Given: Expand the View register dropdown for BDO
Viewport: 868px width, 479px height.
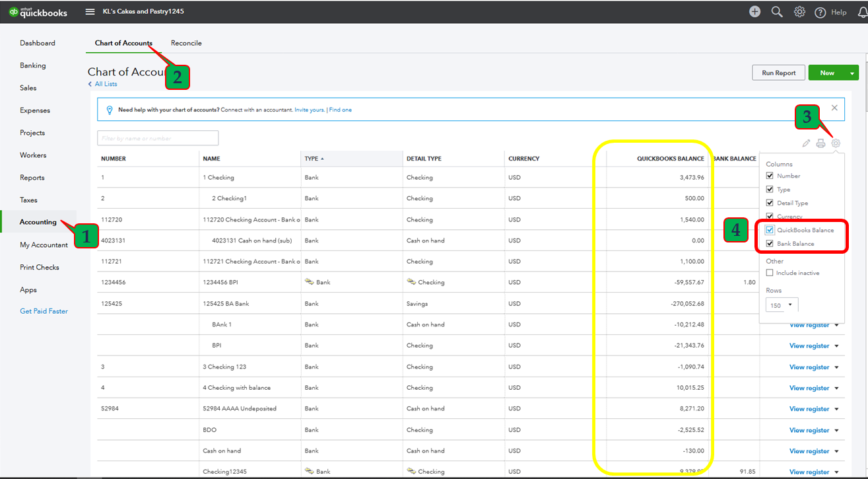Looking at the screenshot, I should coord(837,430).
